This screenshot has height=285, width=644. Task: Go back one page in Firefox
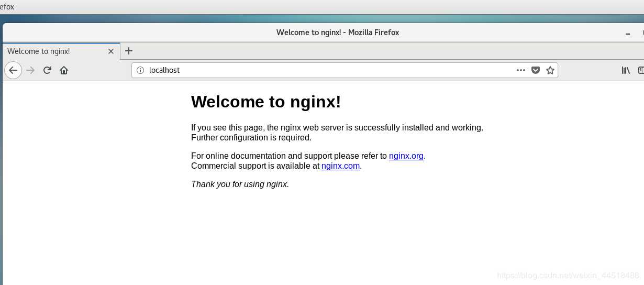pyautogui.click(x=13, y=70)
